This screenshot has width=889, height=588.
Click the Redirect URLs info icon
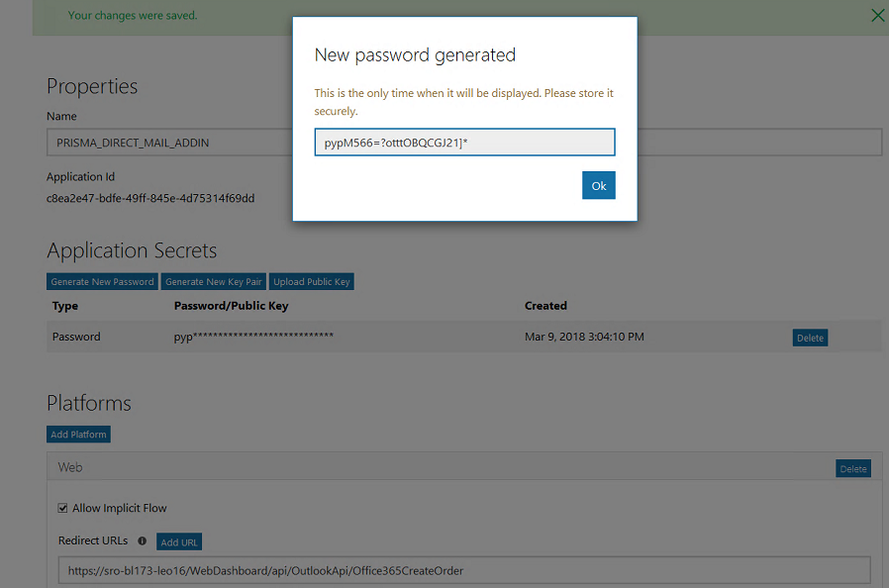[143, 541]
